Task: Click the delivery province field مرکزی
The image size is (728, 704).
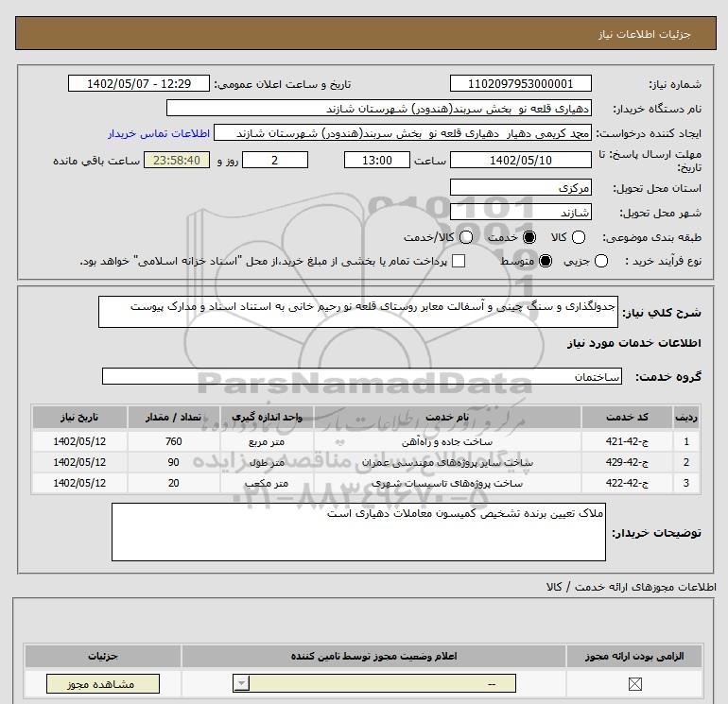Action: click(520, 187)
